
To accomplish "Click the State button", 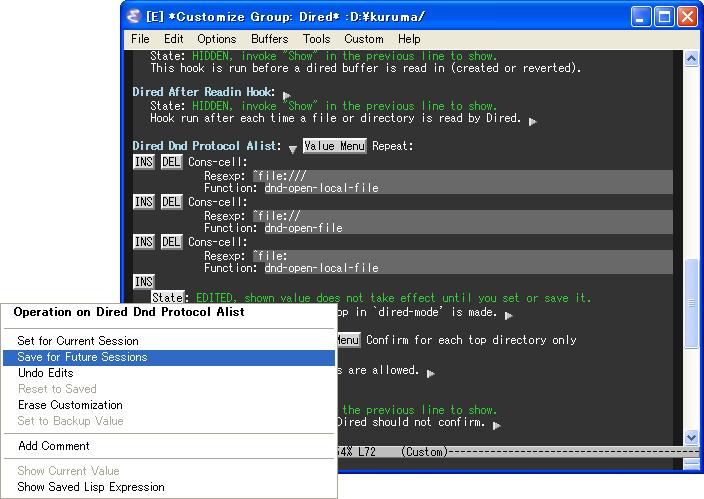I will point(169,297).
